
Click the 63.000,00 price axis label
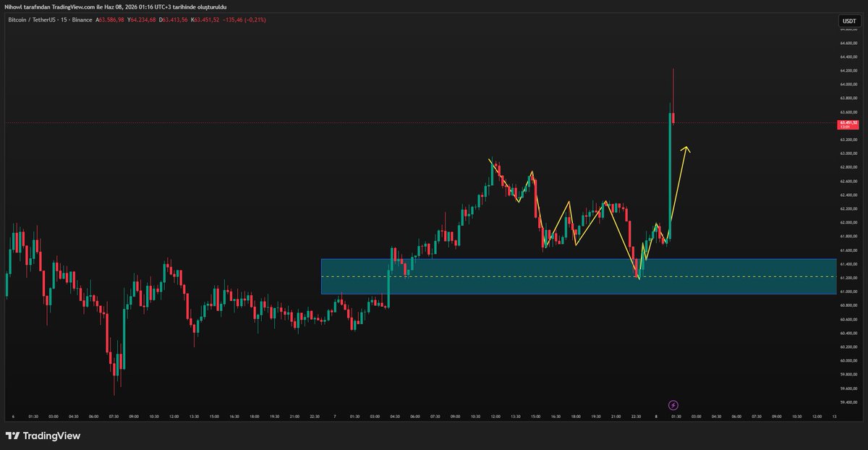pos(849,153)
